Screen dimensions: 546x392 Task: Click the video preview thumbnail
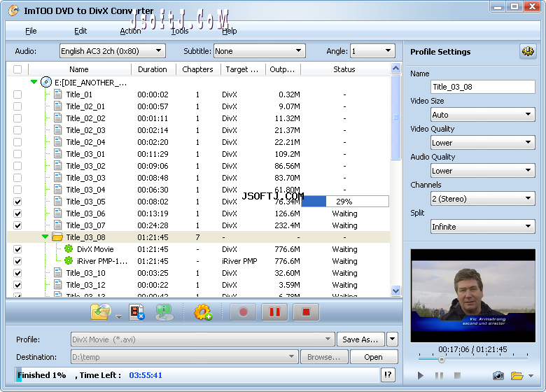473,295
